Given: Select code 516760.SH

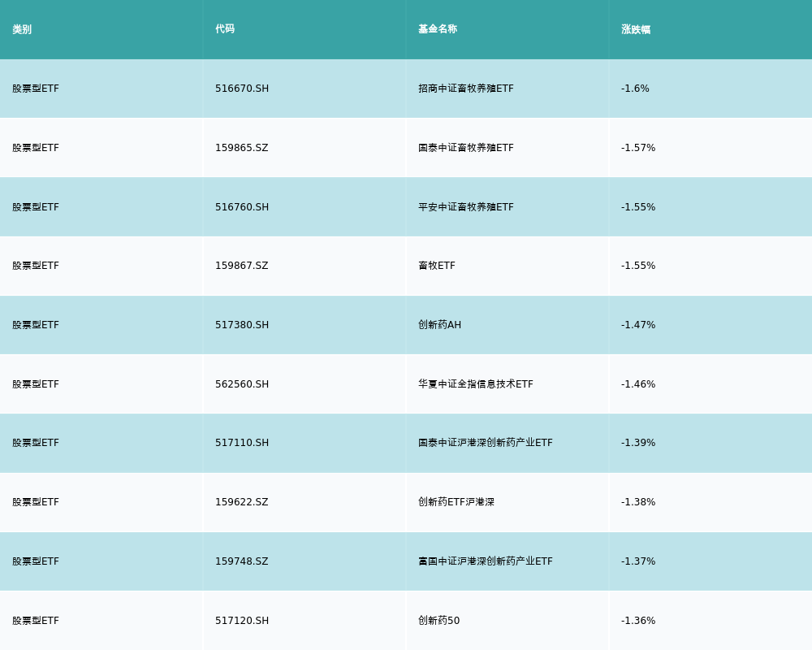Looking at the screenshot, I should (242, 207).
